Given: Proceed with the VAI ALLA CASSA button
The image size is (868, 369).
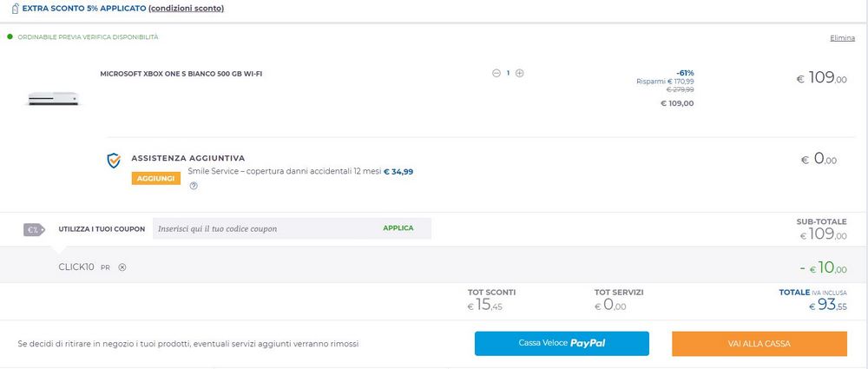Looking at the screenshot, I should (x=759, y=344).
